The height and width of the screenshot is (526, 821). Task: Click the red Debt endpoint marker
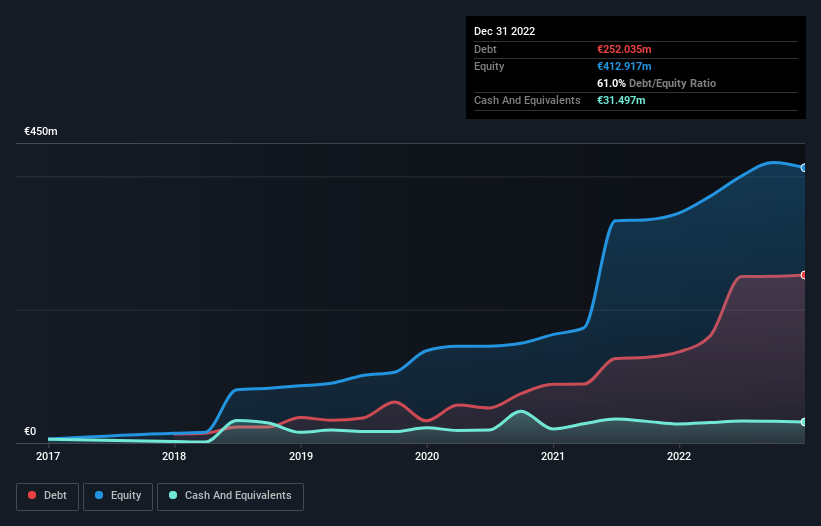(804, 275)
